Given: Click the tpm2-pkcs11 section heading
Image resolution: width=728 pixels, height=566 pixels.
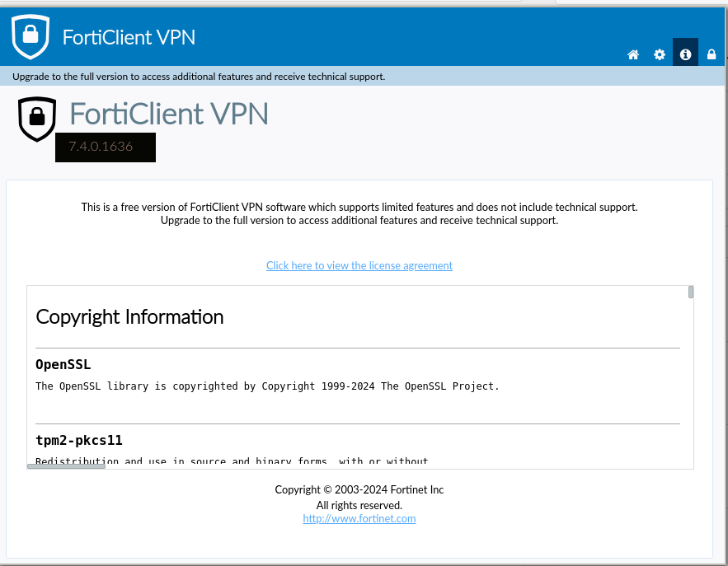Looking at the screenshot, I should (79, 440).
